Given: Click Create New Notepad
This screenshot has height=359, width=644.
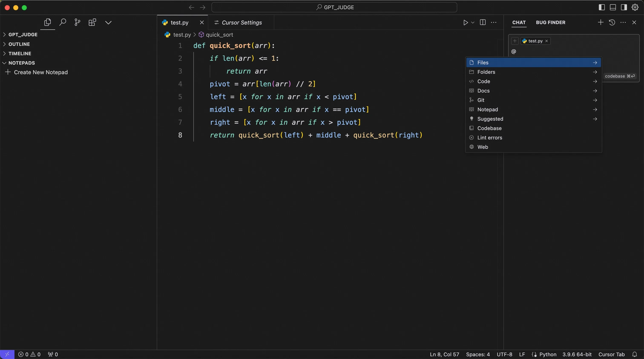Looking at the screenshot, I should pos(36,72).
